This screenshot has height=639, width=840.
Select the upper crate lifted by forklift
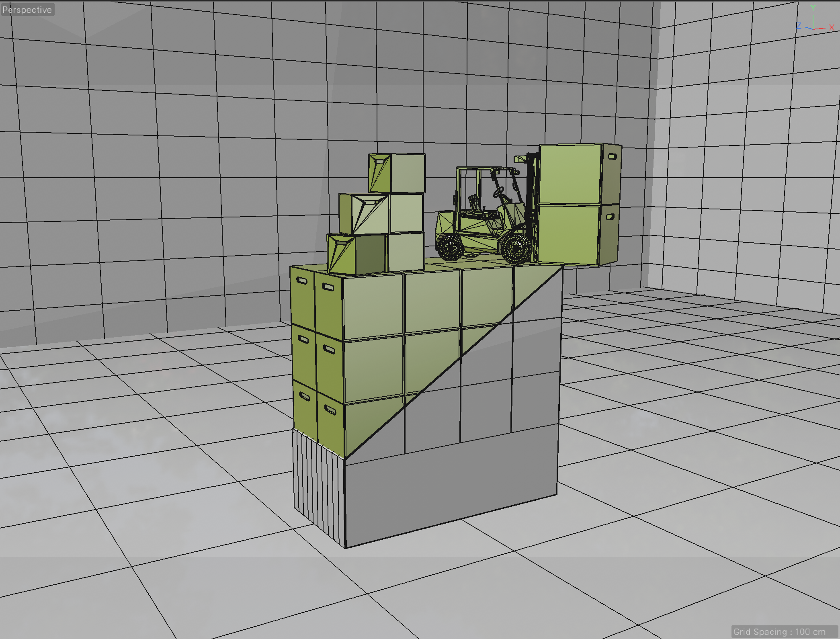[570, 174]
